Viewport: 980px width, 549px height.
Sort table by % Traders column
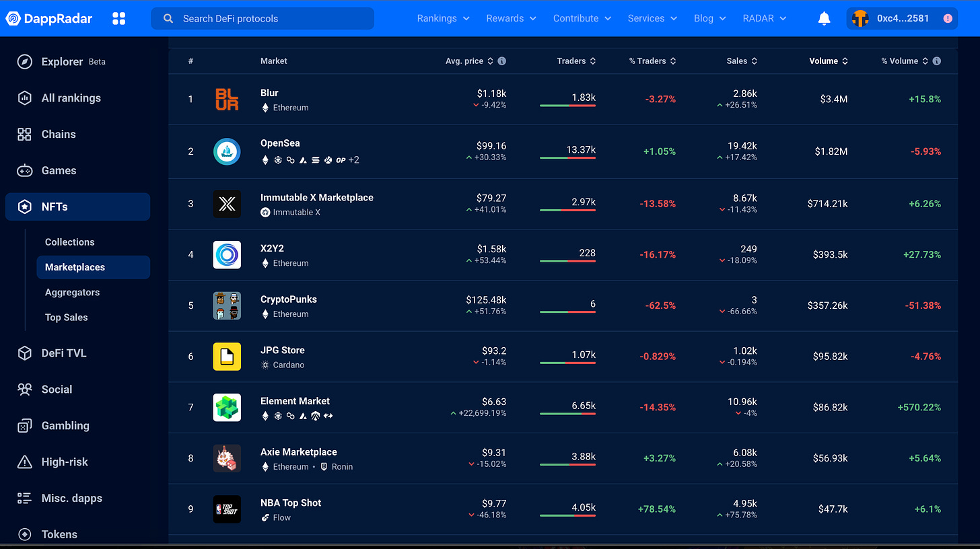(x=652, y=61)
